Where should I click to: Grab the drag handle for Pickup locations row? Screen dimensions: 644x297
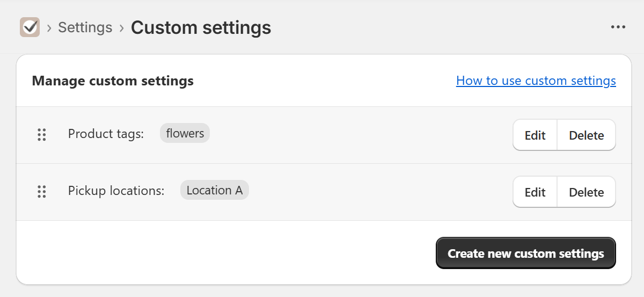42,192
